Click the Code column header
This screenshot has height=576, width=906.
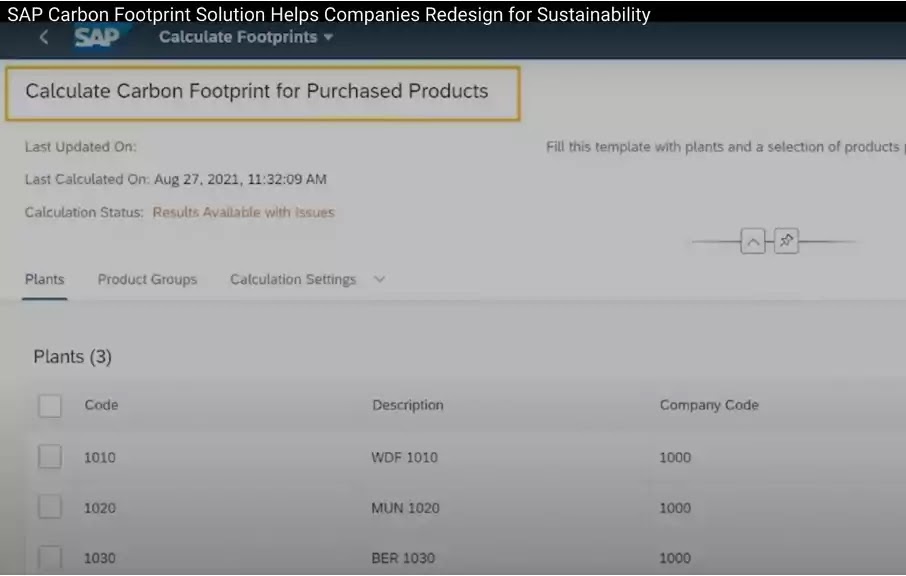click(x=101, y=405)
